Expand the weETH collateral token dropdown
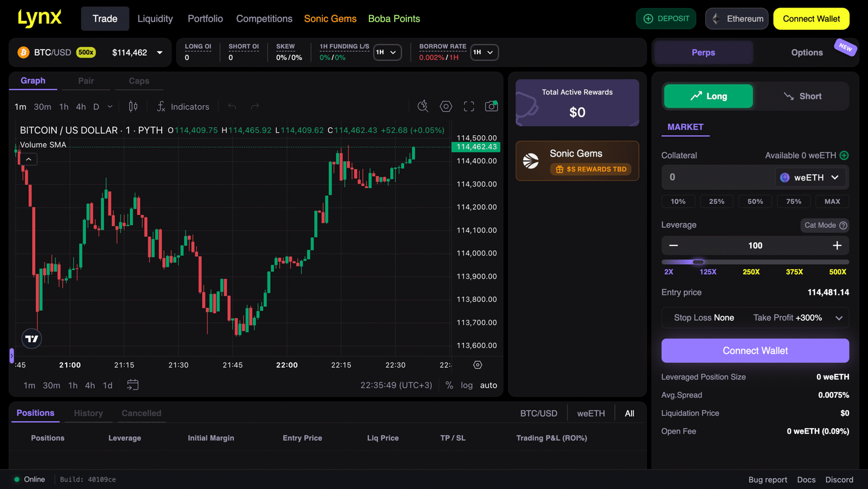This screenshot has height=489, width=868. click(x=810, y=177)
